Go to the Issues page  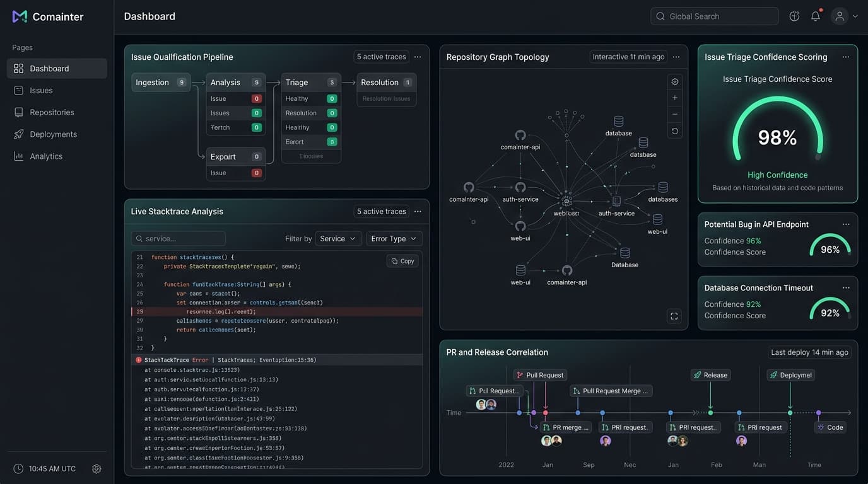click(x=57, y=90)
